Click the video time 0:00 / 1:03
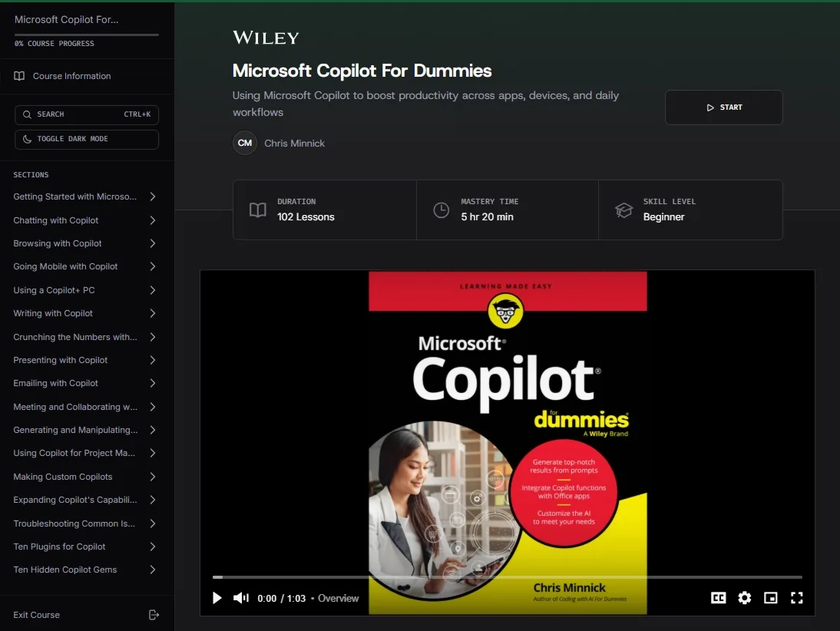840x631 pixels. click(x=281, y=598)
